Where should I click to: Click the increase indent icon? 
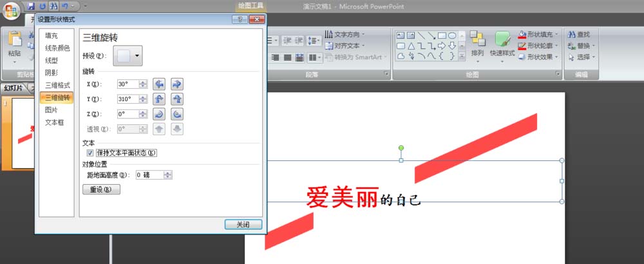299,40
